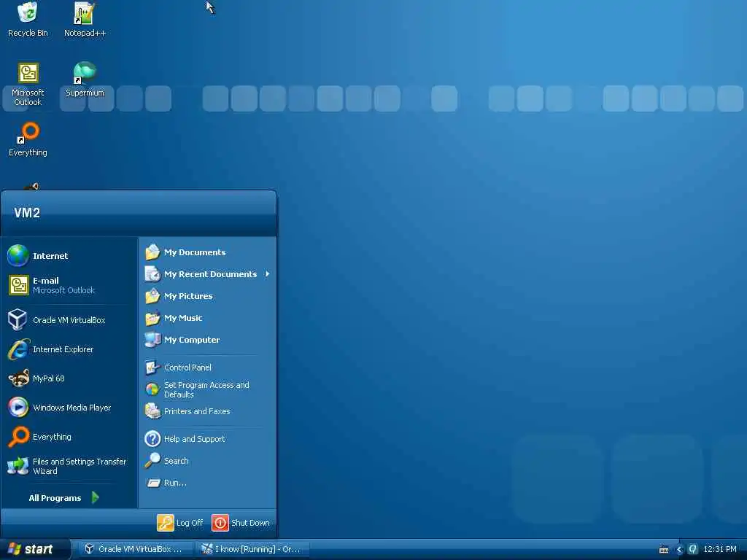Click the Log Off button
Image resolution: width=747 pixels, height=560 pixels.
point(180,523)
